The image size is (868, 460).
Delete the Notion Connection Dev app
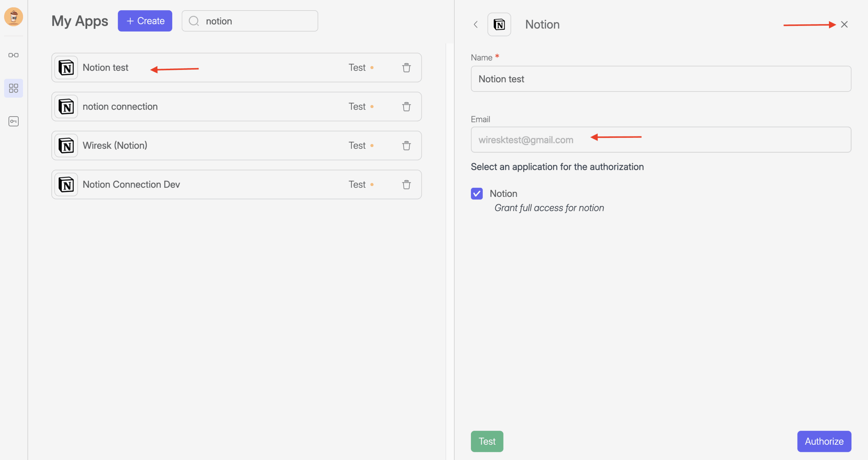click(406, 185)
